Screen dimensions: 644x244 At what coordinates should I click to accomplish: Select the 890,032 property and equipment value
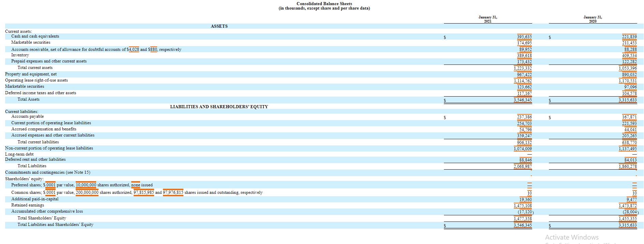(x=629, y=75)
